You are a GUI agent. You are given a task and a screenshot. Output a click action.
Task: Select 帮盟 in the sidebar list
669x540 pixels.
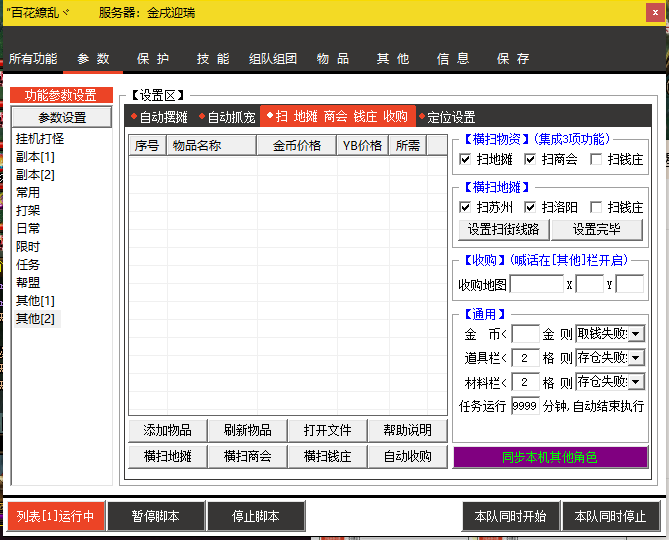28,282
